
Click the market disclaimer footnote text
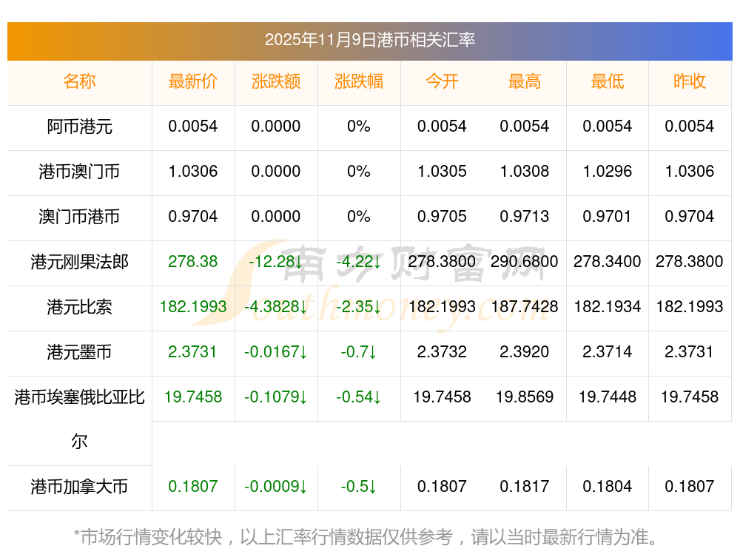[366, 537]
